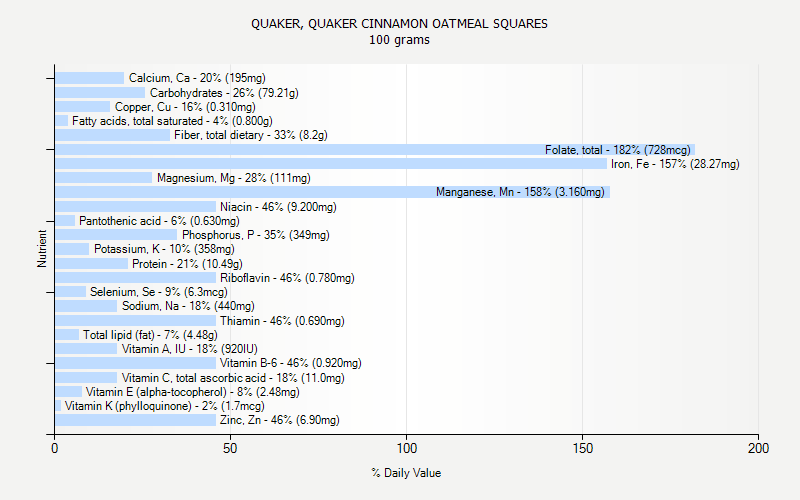This screenshot has height=500, width=800.
Task: Click Vitamin E (alpha-tocopherol) - 8% label
Action: coord(192,392)
